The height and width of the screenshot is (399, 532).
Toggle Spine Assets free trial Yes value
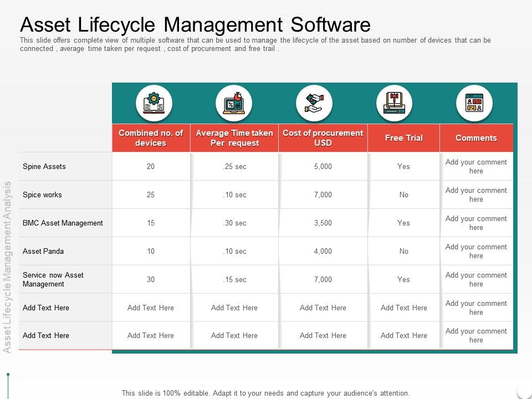click(x=404, y=166)
